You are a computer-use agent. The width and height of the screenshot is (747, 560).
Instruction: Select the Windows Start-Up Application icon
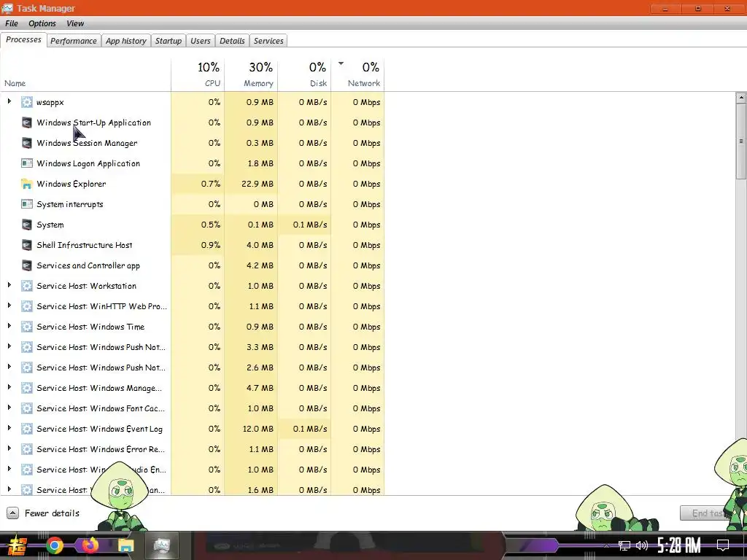(x=27, y=122)
